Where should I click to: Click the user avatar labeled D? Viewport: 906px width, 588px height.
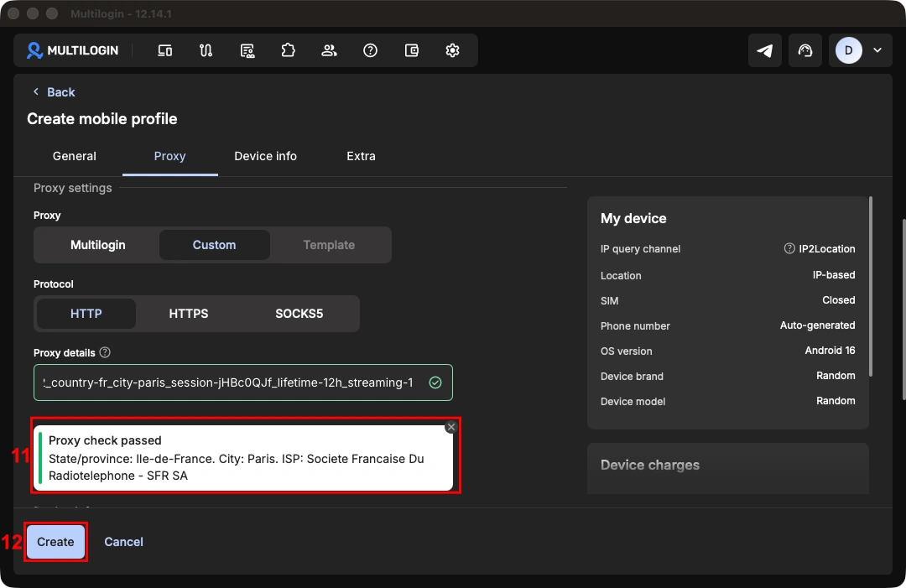(x=849, y=50)
